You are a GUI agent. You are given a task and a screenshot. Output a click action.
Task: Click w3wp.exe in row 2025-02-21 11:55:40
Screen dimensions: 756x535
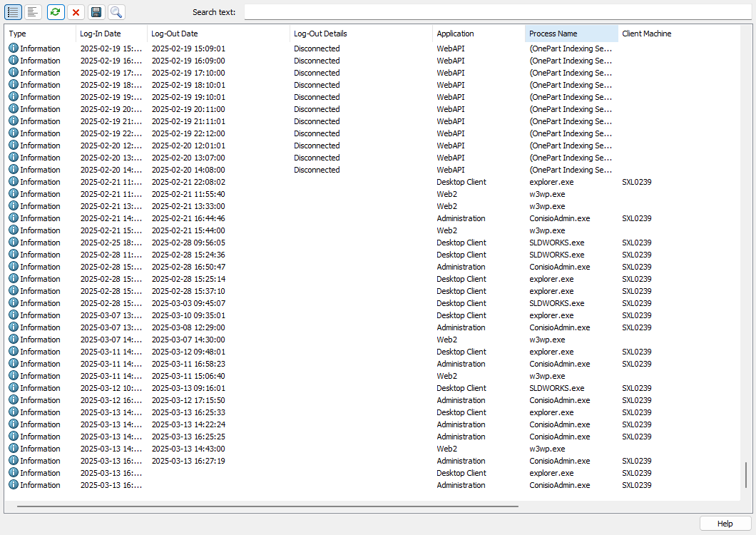pos(547,195)
